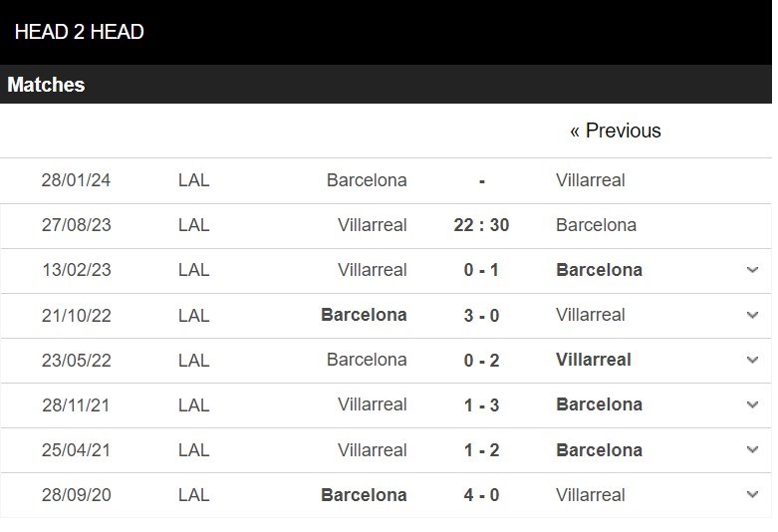Open the 4 - 0 score result
This screenshot has width=778, height=532.
click(481, 495)
